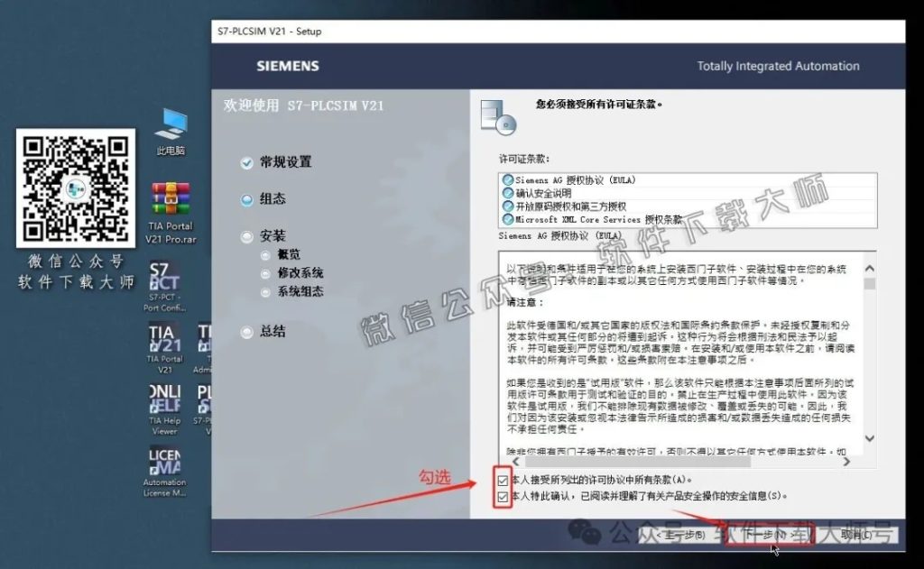Click the Siemens logo in the setup header
Viewport: 924px width, 569px height.
pos(290,66)
